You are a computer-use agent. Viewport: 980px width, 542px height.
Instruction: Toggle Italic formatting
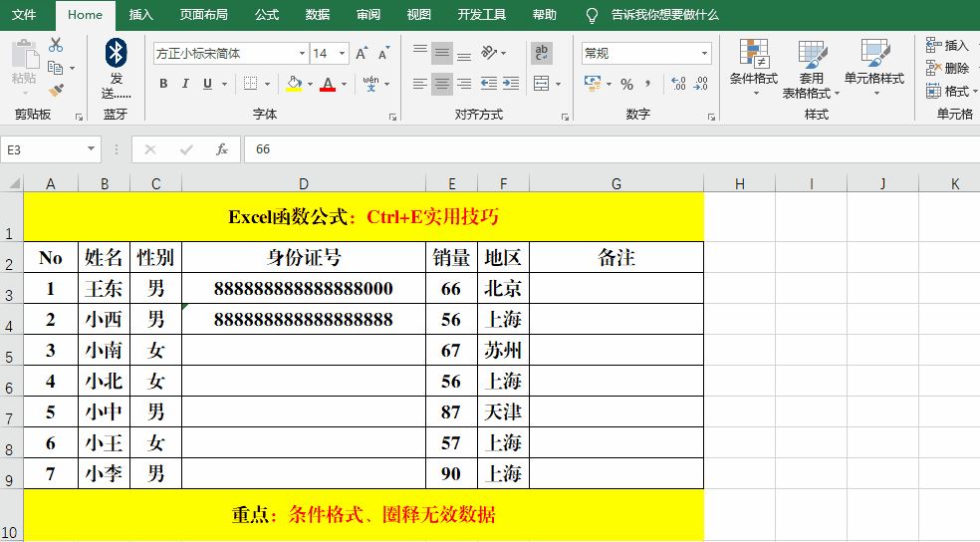click(x=186, y=84)
